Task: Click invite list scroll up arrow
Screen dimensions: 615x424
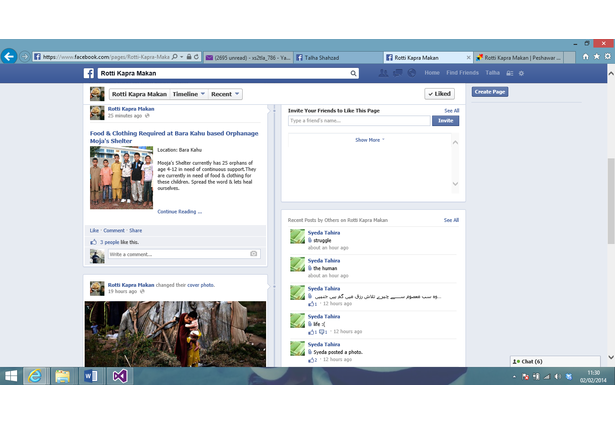Action: [455, 143]
